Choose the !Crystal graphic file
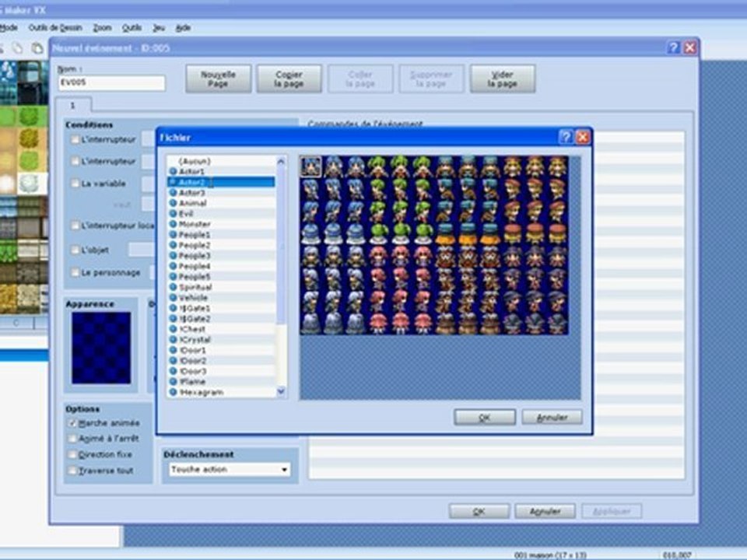The width and height of the screenshot is (747, 560). click(221, 339)
